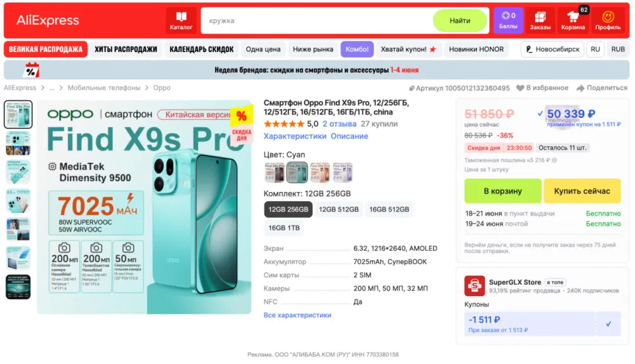Choose the first color variant swatch

pyautogui.click(x=274, y=172)
